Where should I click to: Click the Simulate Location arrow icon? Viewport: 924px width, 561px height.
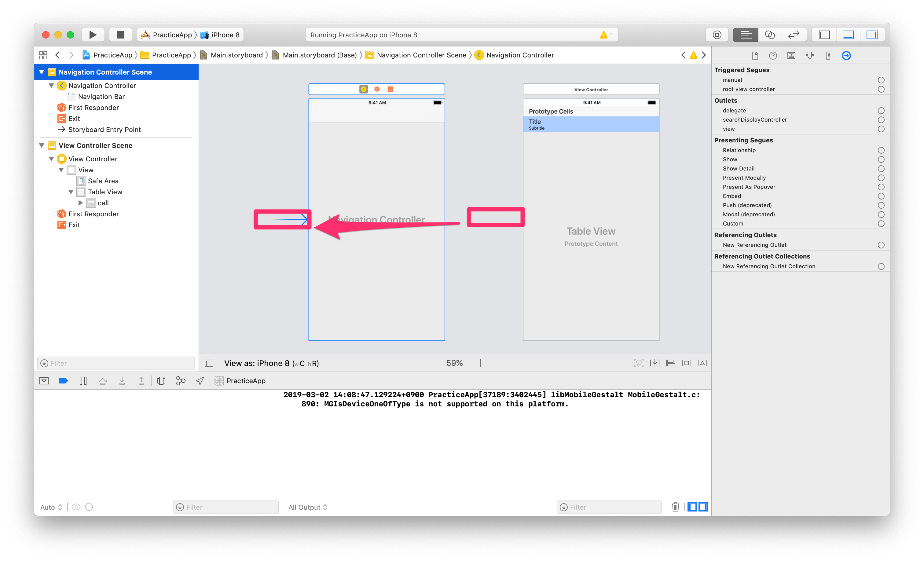(x=200, y=381)
